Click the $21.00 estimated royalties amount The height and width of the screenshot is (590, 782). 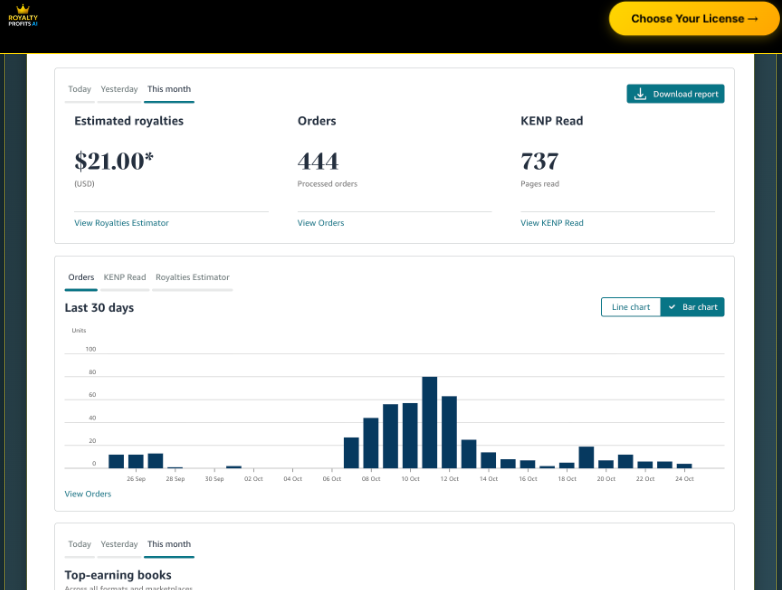114,161
